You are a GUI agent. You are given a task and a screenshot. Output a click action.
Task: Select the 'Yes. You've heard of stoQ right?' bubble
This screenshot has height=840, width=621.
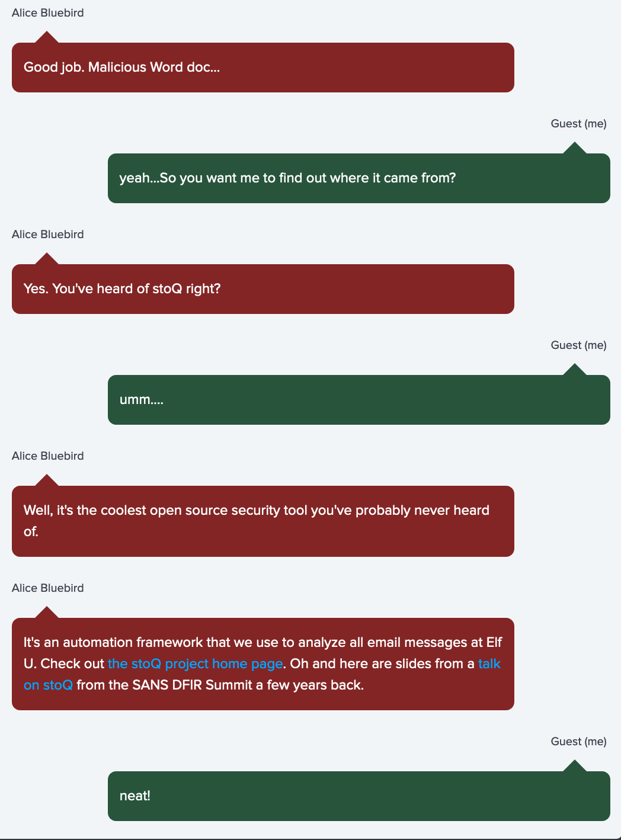pyautogui.click(x=263, y=289)
